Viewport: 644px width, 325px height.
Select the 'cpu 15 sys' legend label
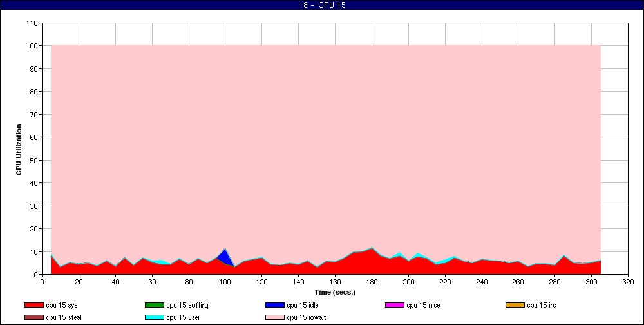[x=62, y=305]
